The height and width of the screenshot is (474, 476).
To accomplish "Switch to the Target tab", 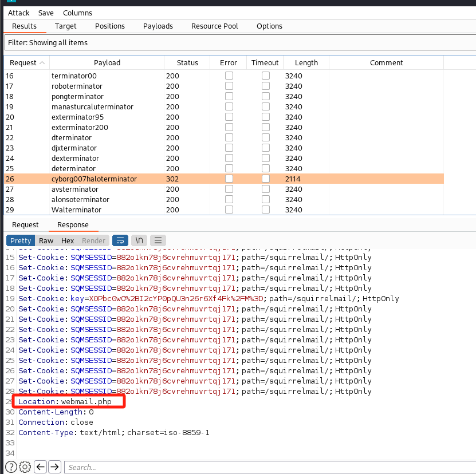I will pos(65,26).
